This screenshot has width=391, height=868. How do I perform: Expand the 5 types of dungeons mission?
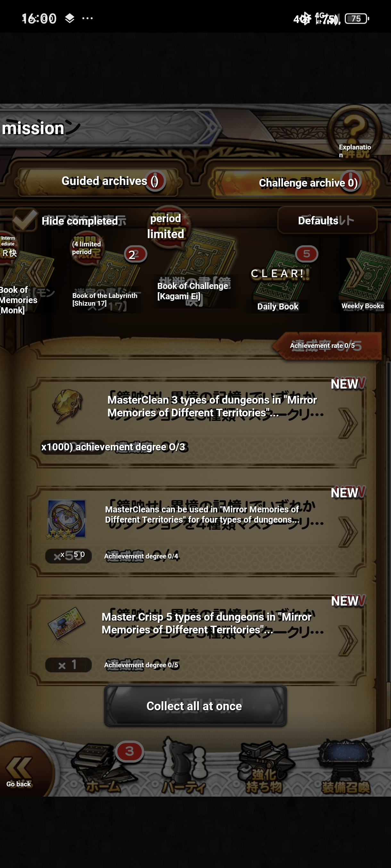coord(197,639)
